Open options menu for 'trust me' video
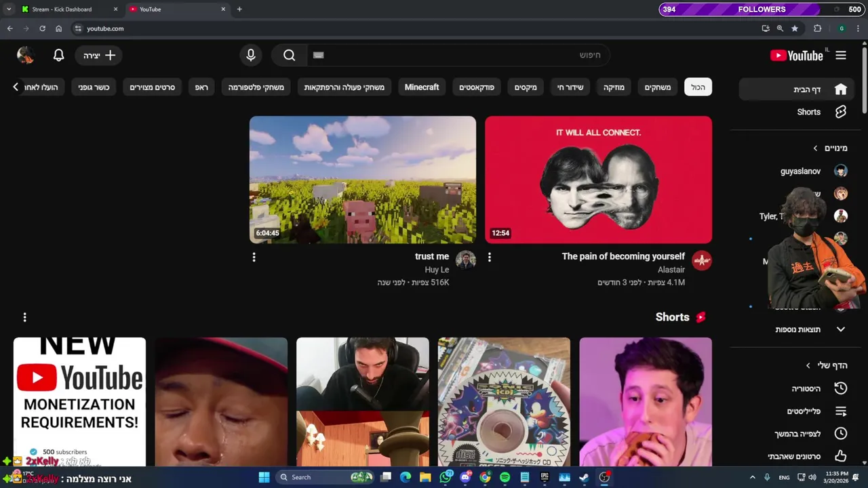The image size is (868, 488). point(254,257)
